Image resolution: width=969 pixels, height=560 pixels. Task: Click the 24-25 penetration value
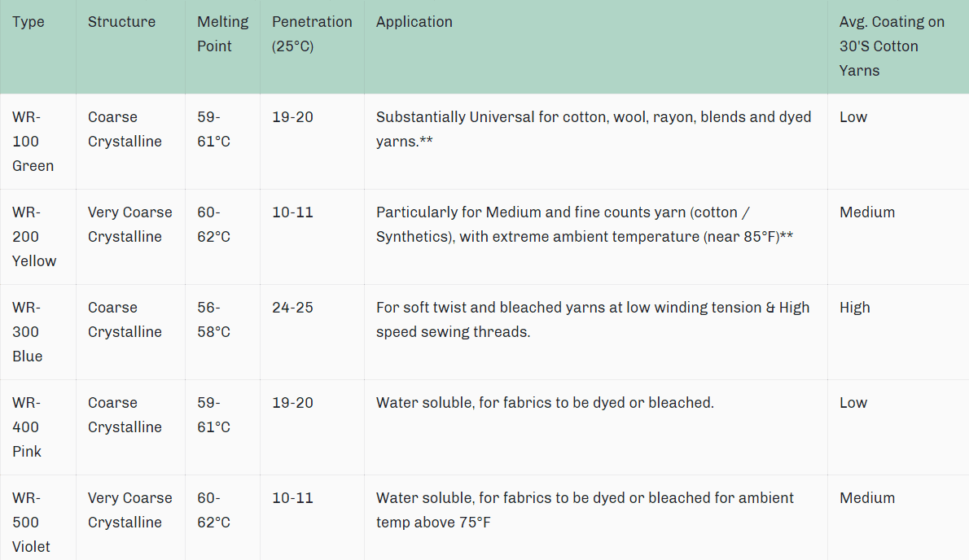(x=292, y=308)
